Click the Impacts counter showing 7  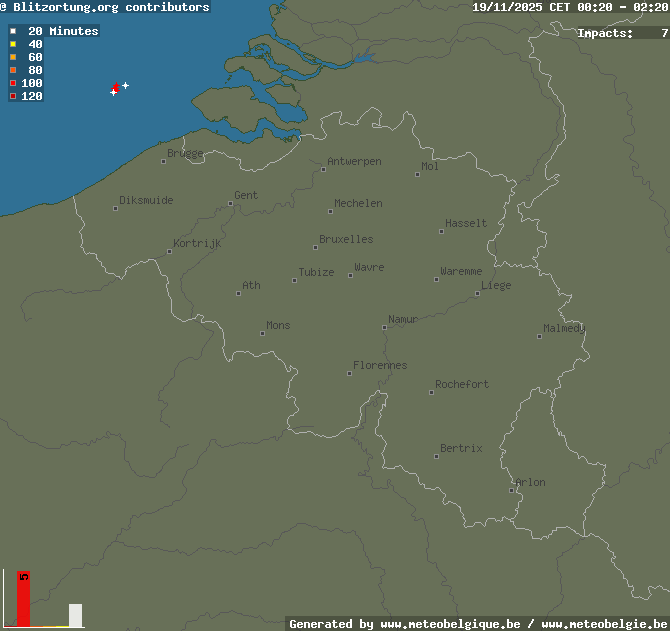(x=622, y=33)
